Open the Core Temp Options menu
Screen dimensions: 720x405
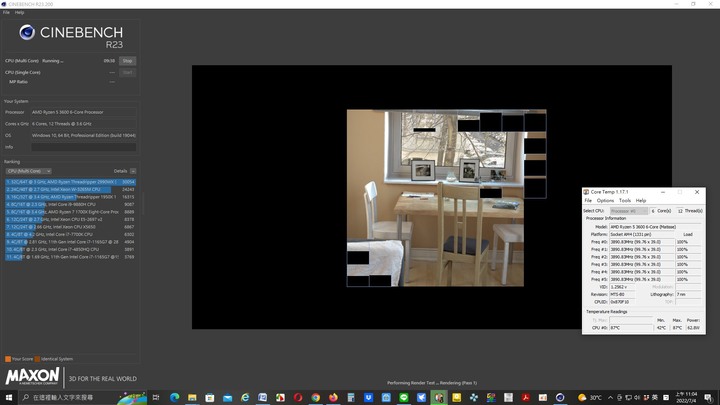pos(605,201)
